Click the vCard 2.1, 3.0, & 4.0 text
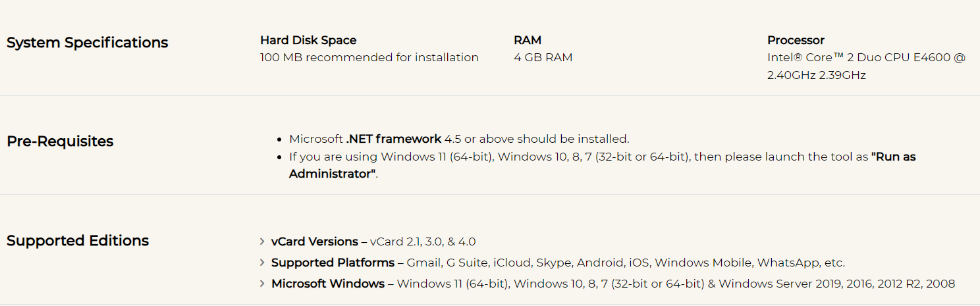 [423, 242]
